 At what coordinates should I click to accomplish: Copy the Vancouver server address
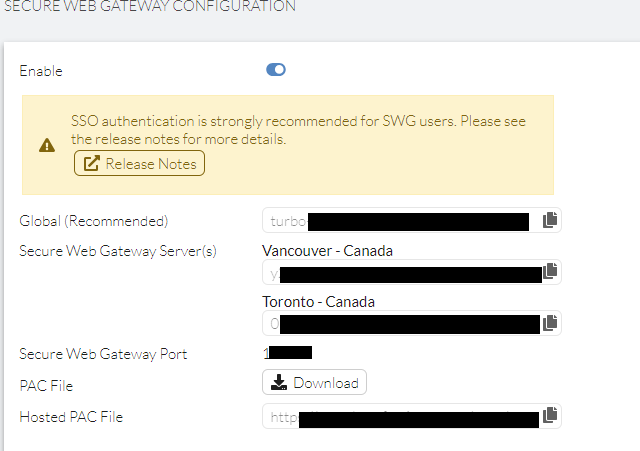pos(549,271)
